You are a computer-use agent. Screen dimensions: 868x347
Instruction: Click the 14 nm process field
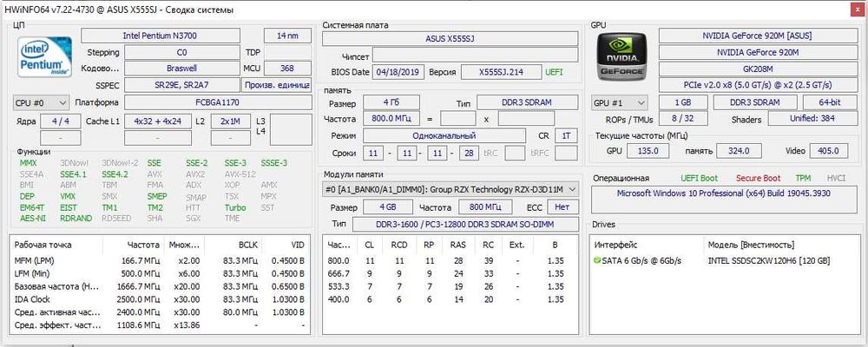click(287, 36)
